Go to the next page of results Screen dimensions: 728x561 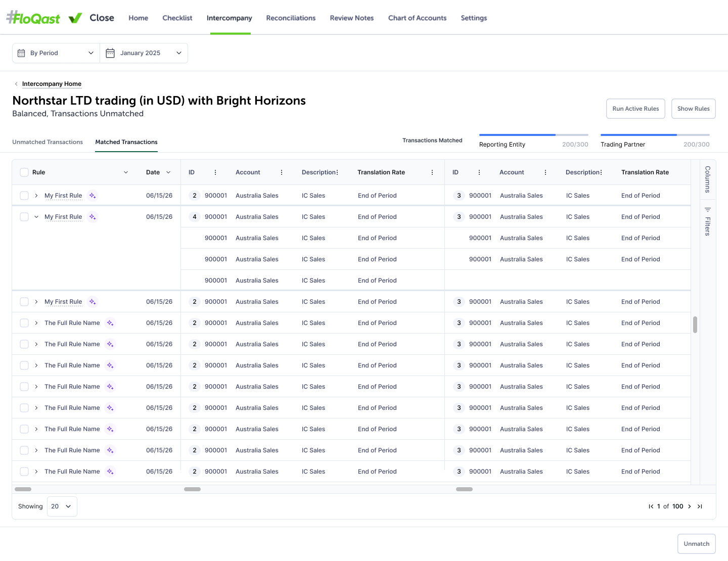coord(690,506)
